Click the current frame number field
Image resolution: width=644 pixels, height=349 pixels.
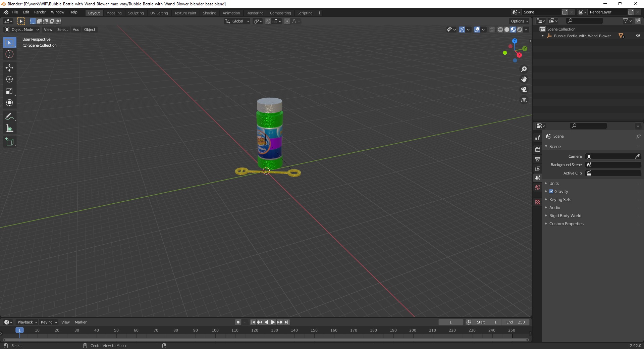pyautogui.click(x=450, y=322)
